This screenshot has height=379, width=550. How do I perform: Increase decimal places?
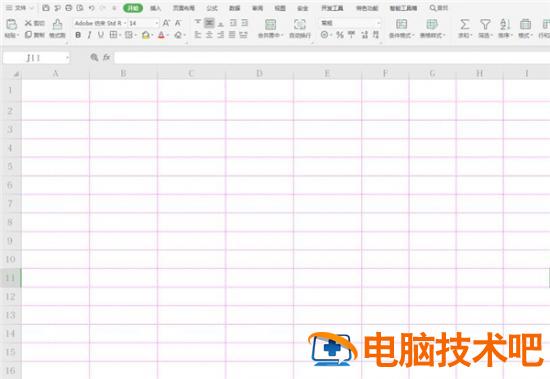pos(364,34)
